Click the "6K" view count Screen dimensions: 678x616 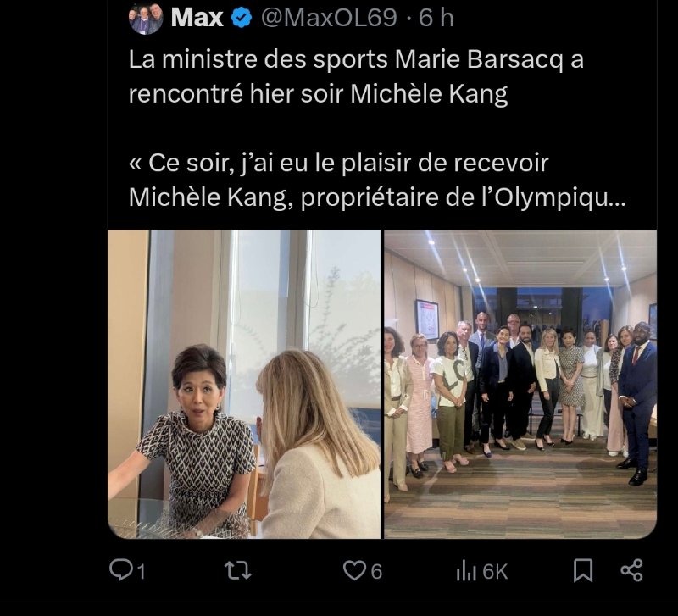[x=495, y=572]
